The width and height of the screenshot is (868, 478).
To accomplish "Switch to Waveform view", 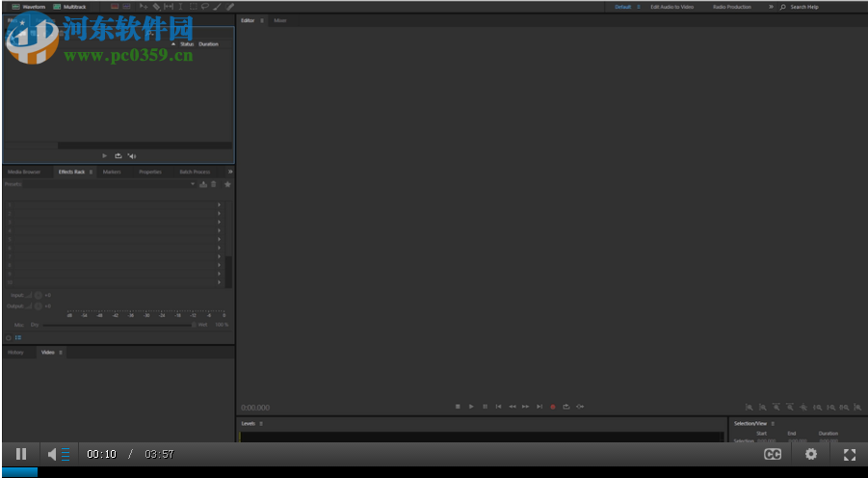I will [28, 7].
